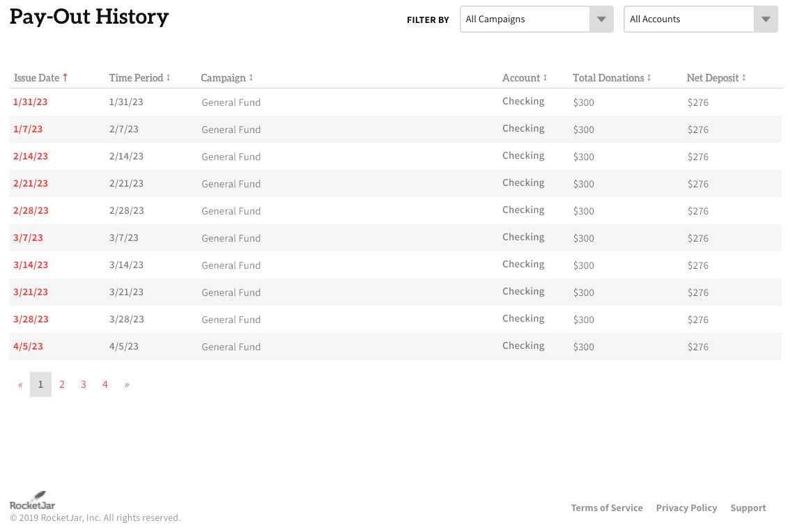Screen dimensions: 790x532
Task: Click $276 in the 3/28/23 row
Action: [698, 320]
